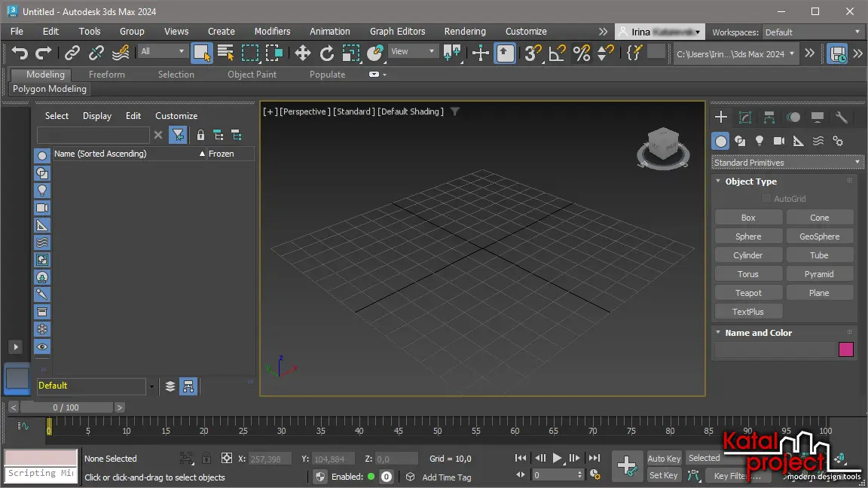Image resolution: width=868 pixels, height=488 pixels.
Task: Open the Modifiers menu
Action: 272,32
